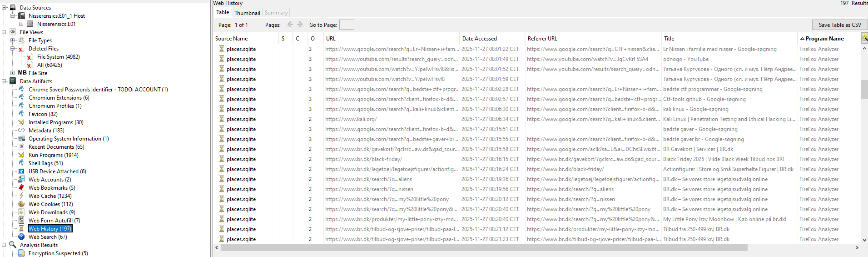Select the row with https://www.kali.org/ URL

537,119
